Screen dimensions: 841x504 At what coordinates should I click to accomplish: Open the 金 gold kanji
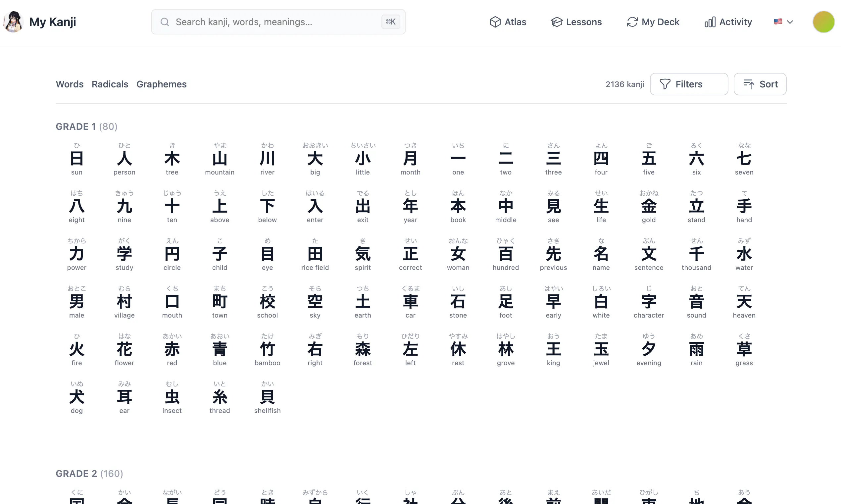point(649,206)
